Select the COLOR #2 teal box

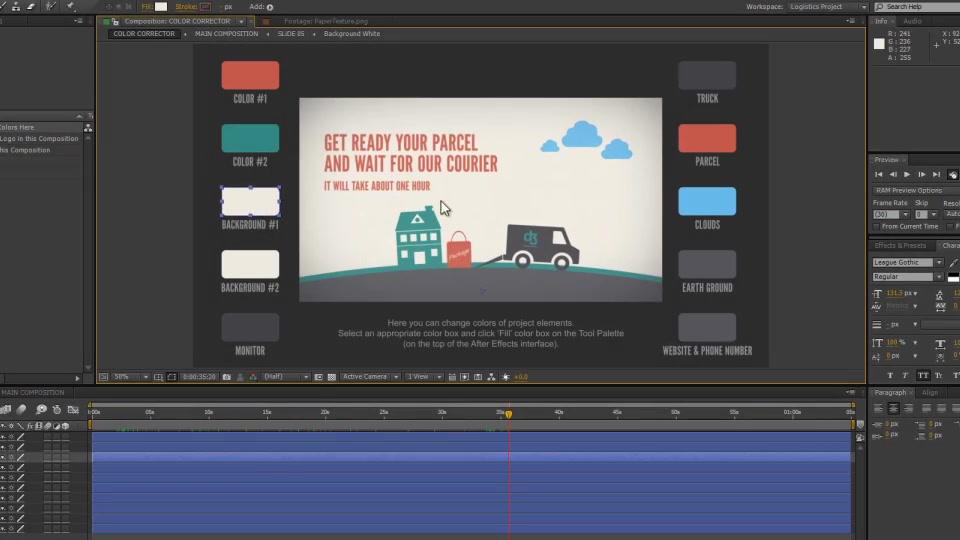click(250, 138)
